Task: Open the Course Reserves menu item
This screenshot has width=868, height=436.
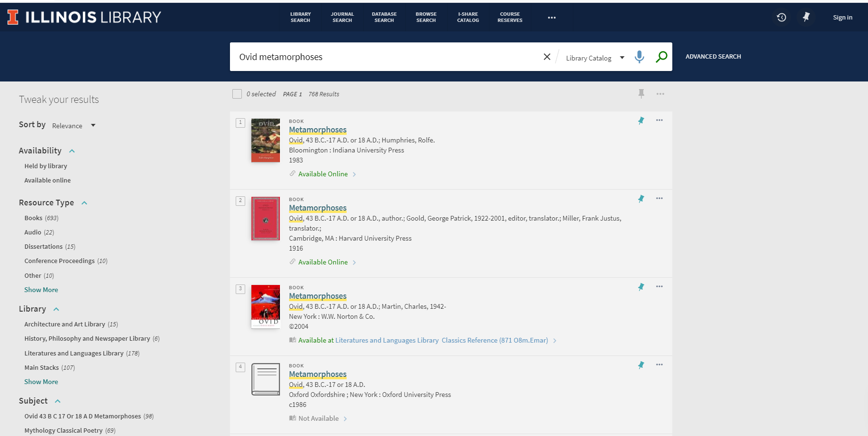Action: (x=509, y=17)
